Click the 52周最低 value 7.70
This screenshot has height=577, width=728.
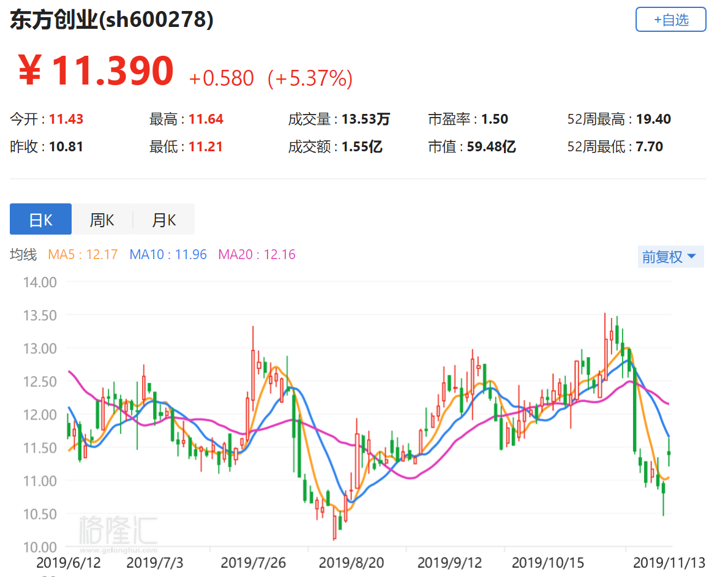point(650,147)
